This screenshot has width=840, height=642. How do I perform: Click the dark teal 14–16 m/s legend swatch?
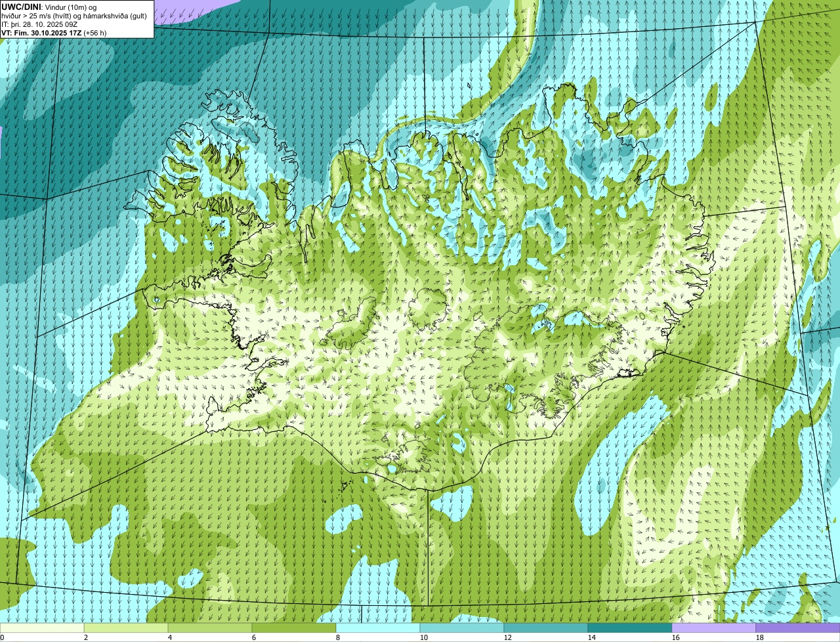[630, 628]
